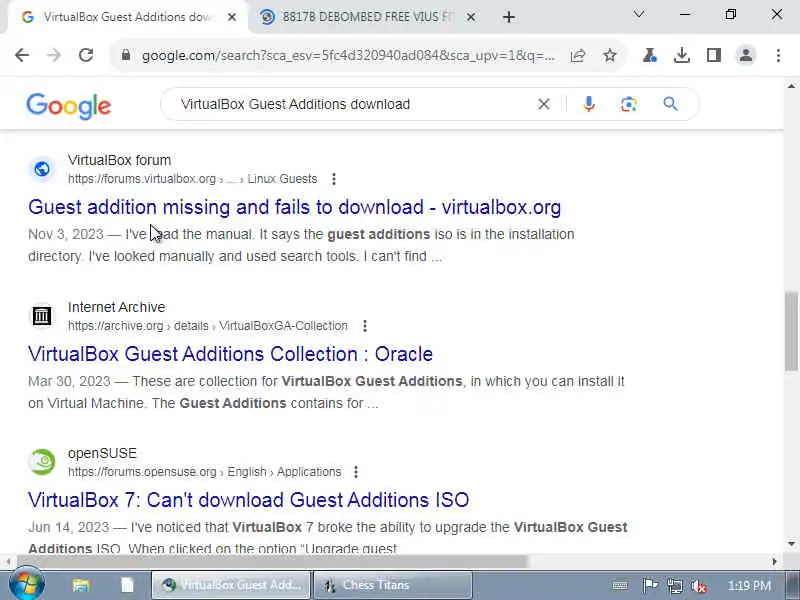Open the on-screen keyboard tray icon
The width and height of the screenshot is (800, 600).
tap(620, 586)
